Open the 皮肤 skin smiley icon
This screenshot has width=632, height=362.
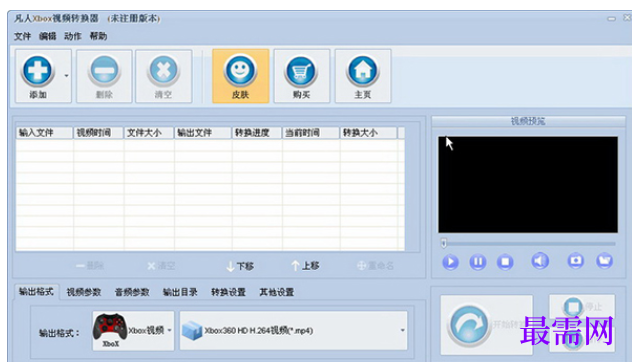pos(240,71)
